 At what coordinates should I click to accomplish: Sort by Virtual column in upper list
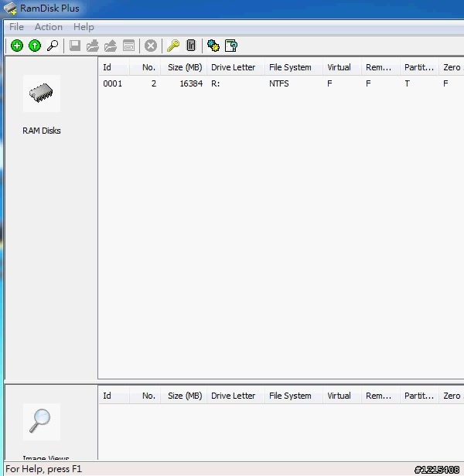tap(342, 67)
